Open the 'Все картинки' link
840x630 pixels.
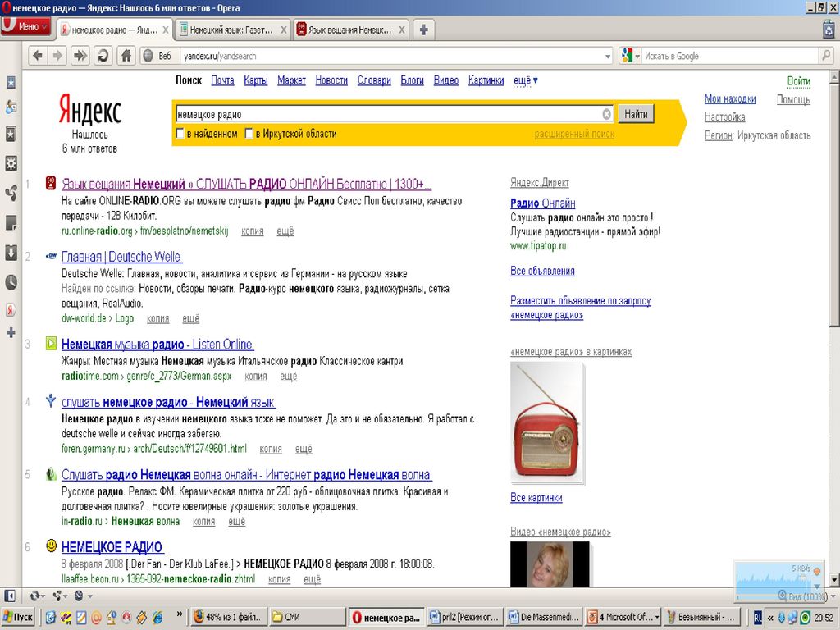tap(536, 498)
